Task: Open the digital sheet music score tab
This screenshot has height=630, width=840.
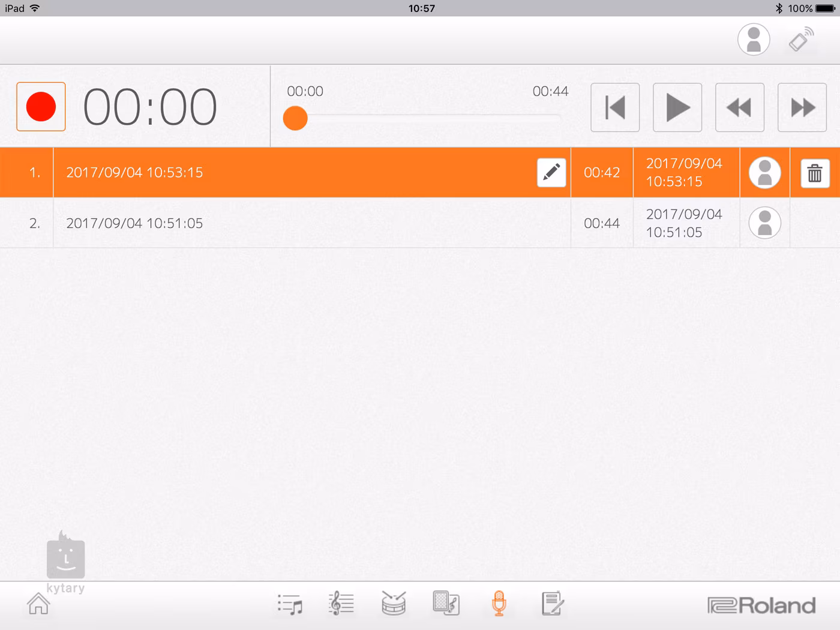Action: (x=341, y=604)
